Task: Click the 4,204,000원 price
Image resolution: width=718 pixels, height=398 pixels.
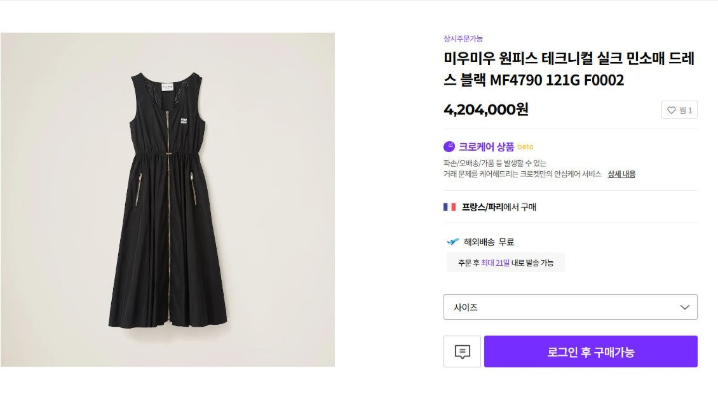Action: click(x=486, y=109)
